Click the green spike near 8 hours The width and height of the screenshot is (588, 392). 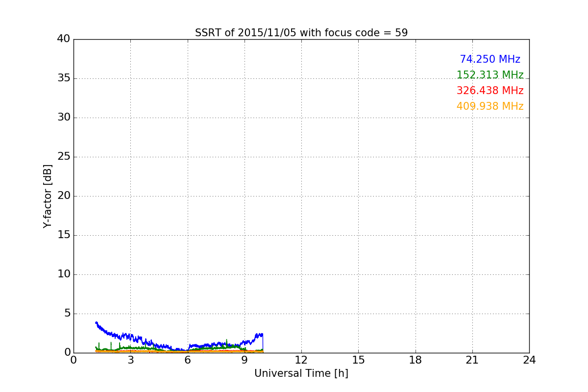pos(226,342)
